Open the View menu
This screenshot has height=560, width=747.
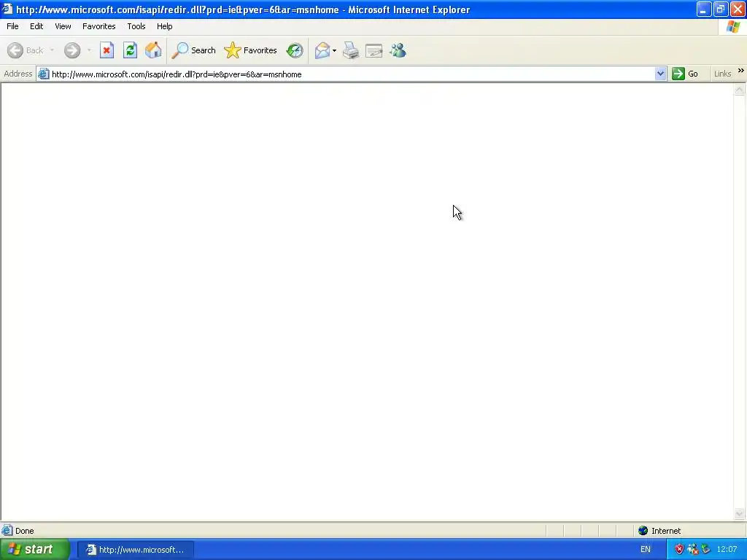click(x=63, y=26)
